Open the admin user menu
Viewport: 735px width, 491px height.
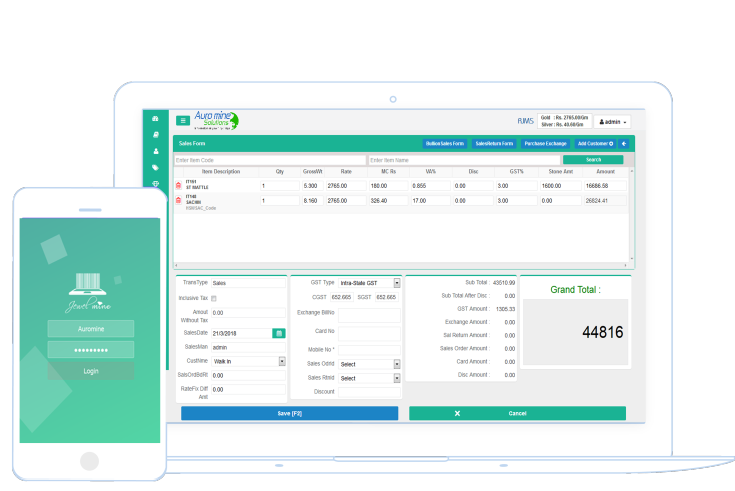coord(612,121)
